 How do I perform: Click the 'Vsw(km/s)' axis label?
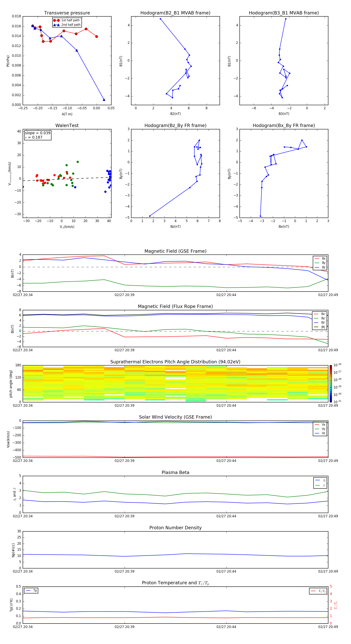pos(8,439)
